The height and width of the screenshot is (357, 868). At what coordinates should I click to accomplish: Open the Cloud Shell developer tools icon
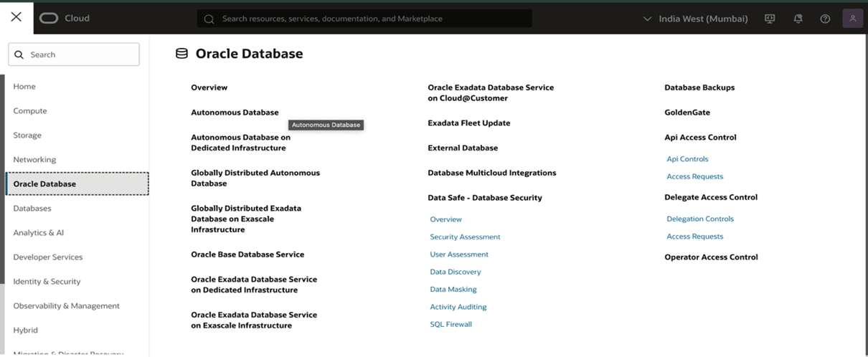coord(770,19)
